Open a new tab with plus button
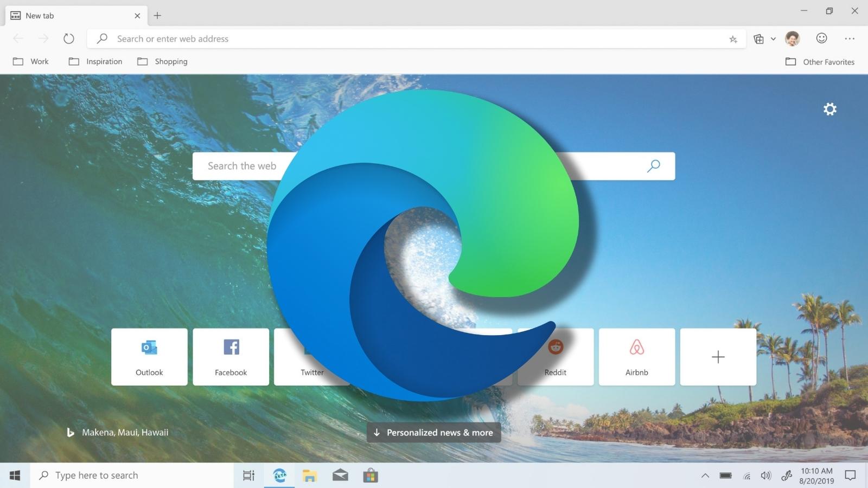The height and width of the screenshot is (488, 868). point(157,16)
